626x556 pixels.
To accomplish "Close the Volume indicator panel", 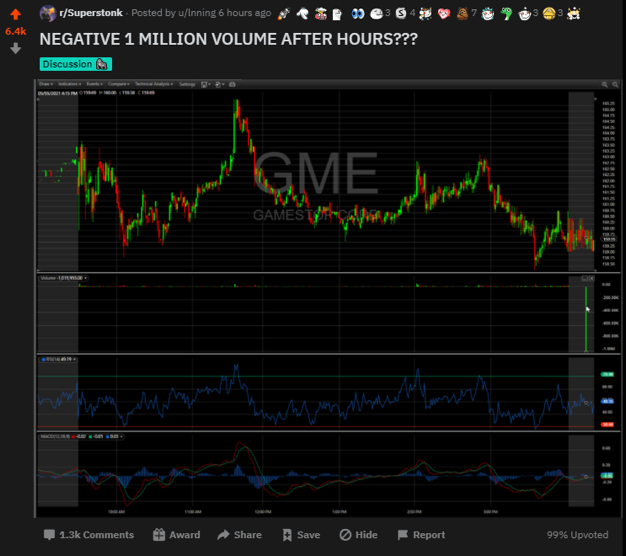I will point(592,278).
